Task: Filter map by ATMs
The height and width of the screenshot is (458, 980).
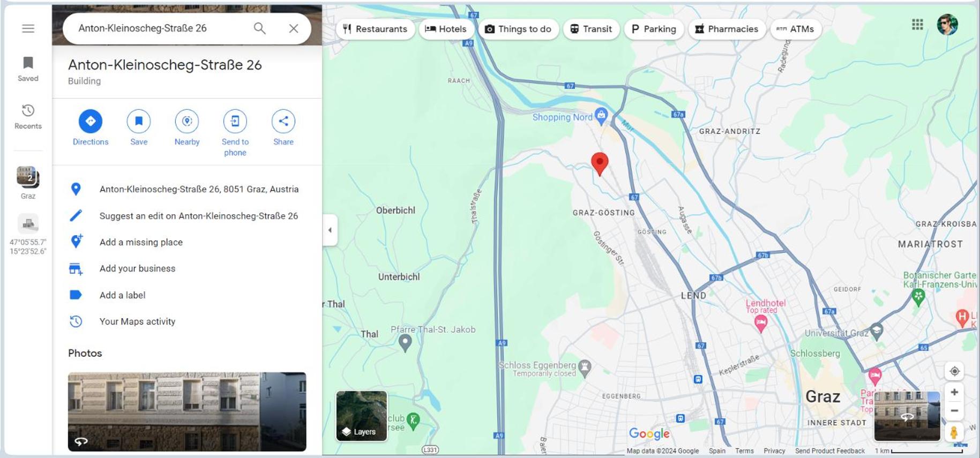Action: coord(796,29)
